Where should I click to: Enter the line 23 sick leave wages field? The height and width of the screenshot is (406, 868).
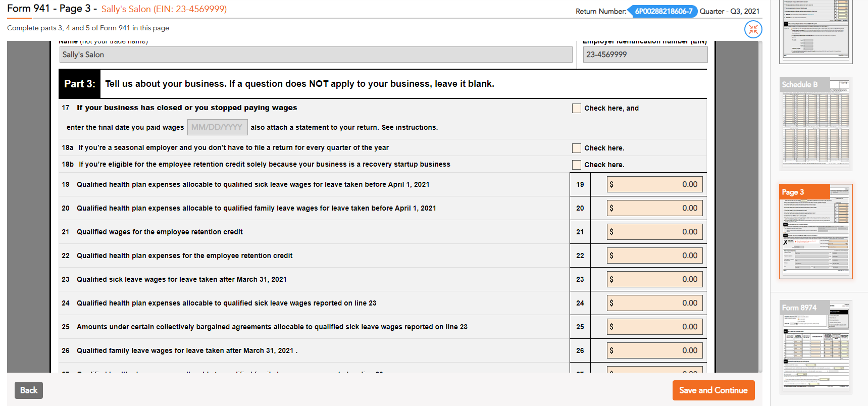(x=654, y=279)
